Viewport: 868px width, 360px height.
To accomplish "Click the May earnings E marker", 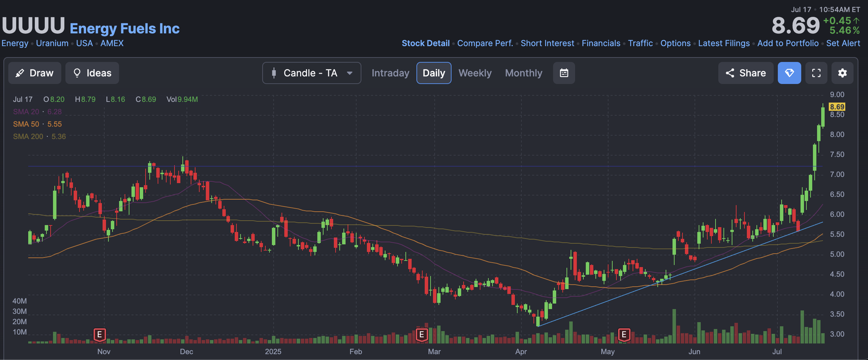I will (624, 335).
